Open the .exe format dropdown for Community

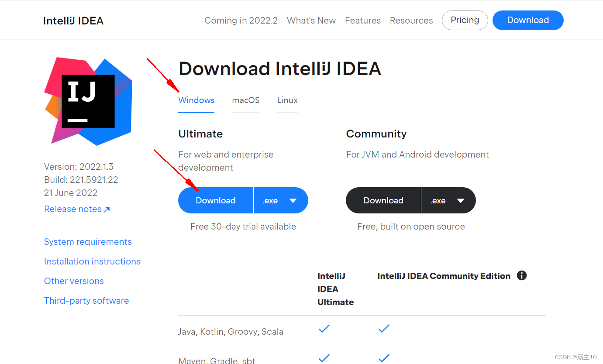pyautogui.click(x=448, y=200)
